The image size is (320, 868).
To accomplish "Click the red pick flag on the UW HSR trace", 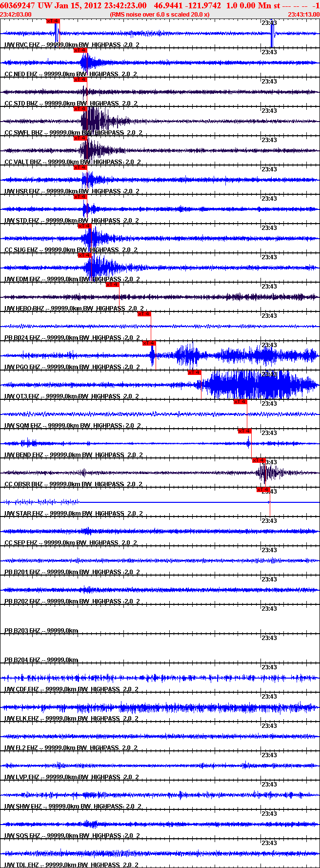I will click(80, 167).
